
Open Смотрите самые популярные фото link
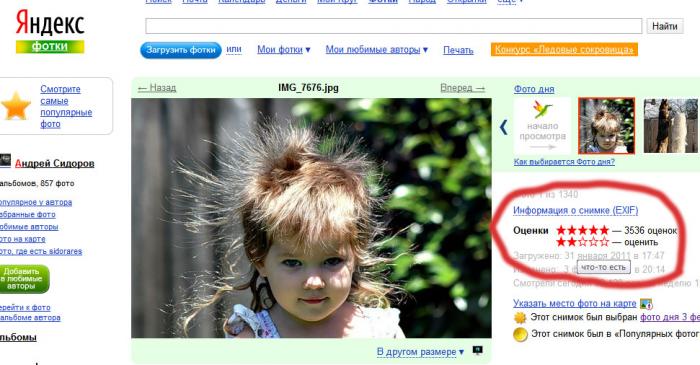[66, 106]
